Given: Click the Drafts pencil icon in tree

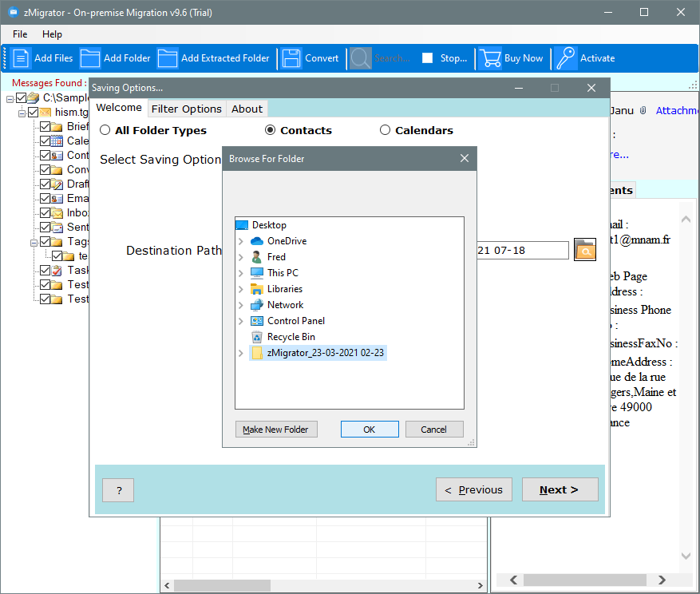Looking at the screenshot, I should click(57, 184).
